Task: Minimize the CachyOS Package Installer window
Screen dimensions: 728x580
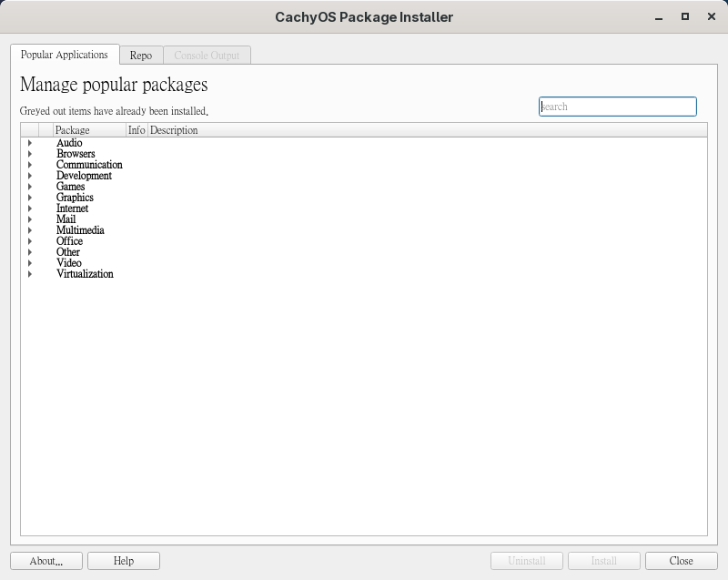Action: [x=659, y=17]
